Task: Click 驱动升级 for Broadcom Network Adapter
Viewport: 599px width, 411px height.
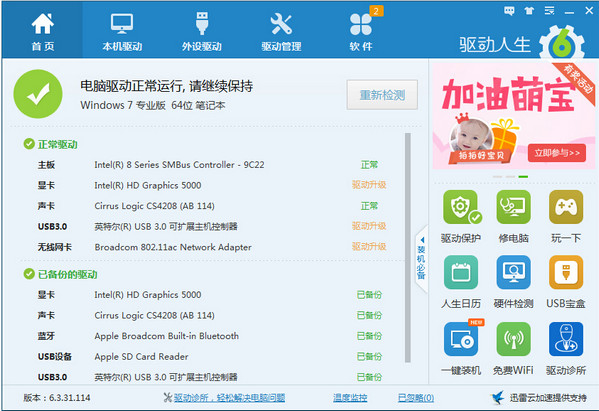Action: 369,247
